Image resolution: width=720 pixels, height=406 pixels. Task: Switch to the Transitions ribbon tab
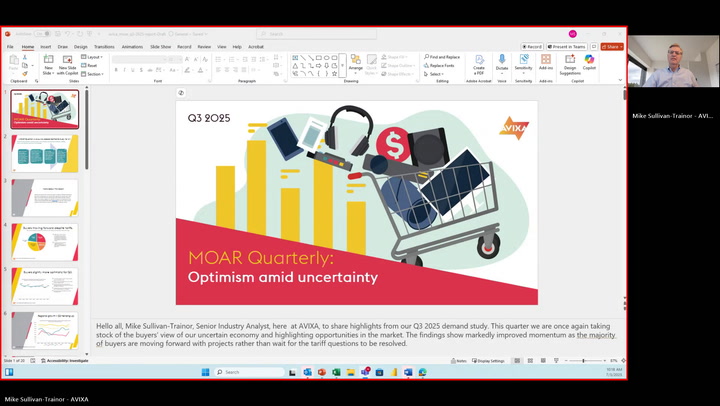tap(104, 47)
